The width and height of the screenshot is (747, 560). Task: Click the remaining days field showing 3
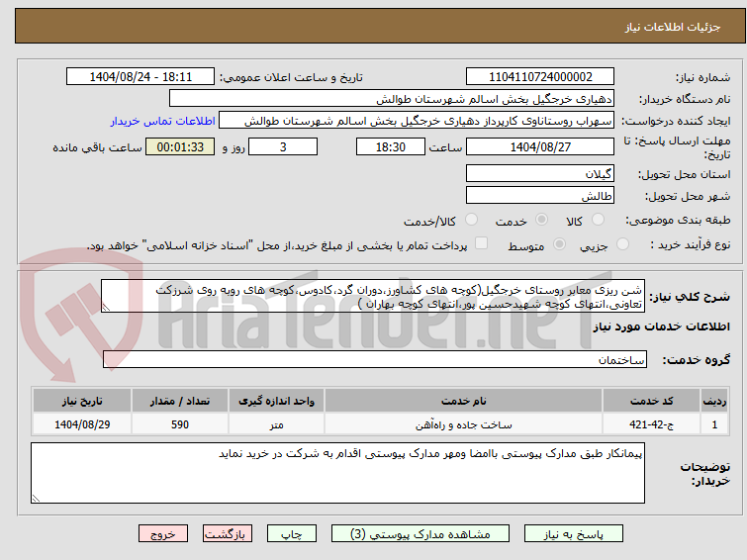pyautogui.click(x=283, y=146)
